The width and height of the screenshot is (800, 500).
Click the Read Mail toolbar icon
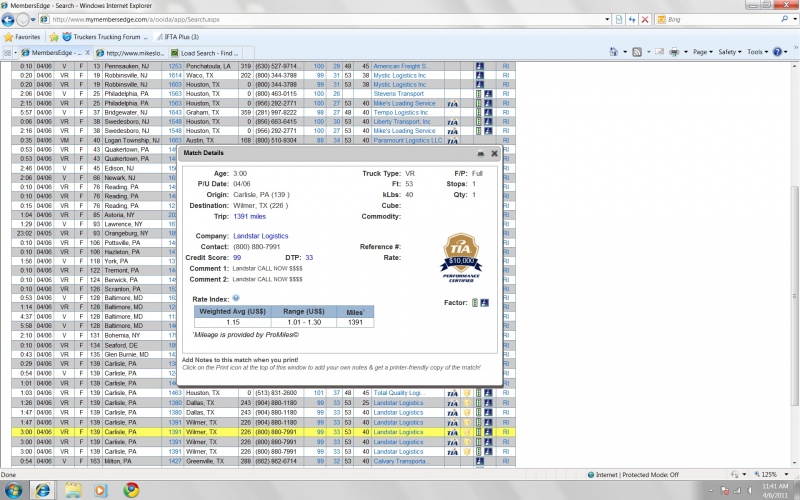[660, 52]
